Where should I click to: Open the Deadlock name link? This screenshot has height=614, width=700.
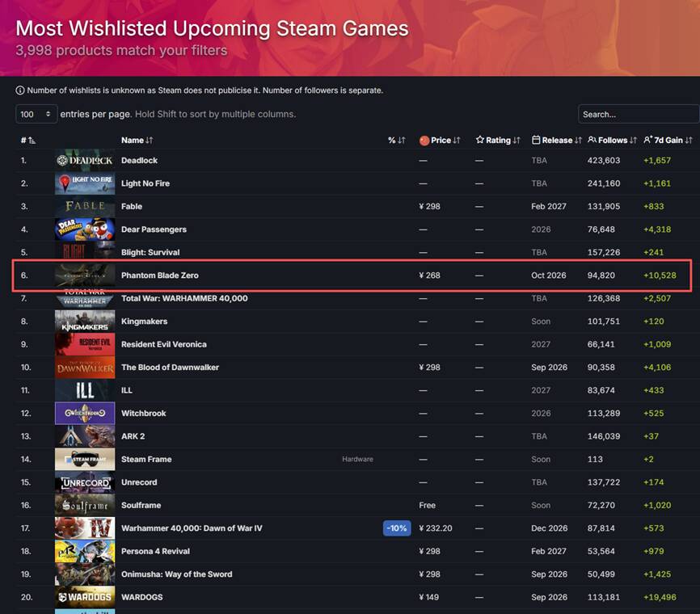(x=139, y=160)
